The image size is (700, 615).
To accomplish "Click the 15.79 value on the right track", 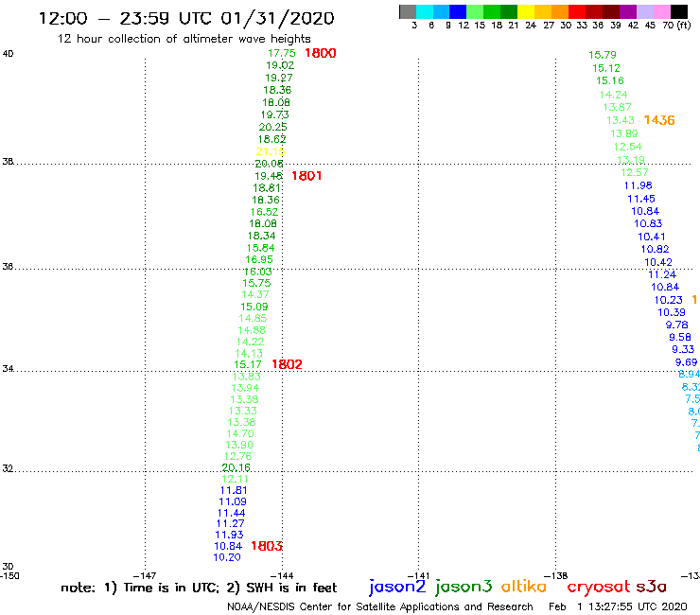I will point(603,55).
